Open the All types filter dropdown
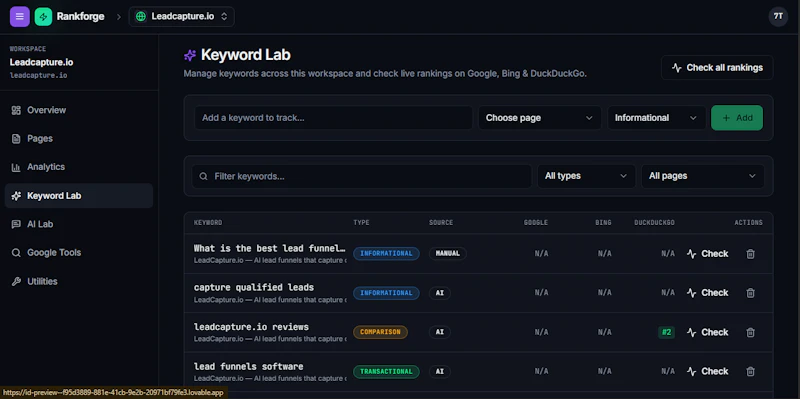Viewport: 800px width, 399px height. pyautogui.click(x=586, y=176)
